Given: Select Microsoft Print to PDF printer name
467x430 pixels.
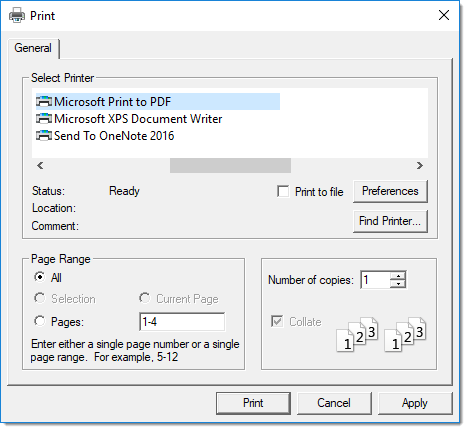Looking at the screenshot, I should pyautogui.click(x=113, y=102).
